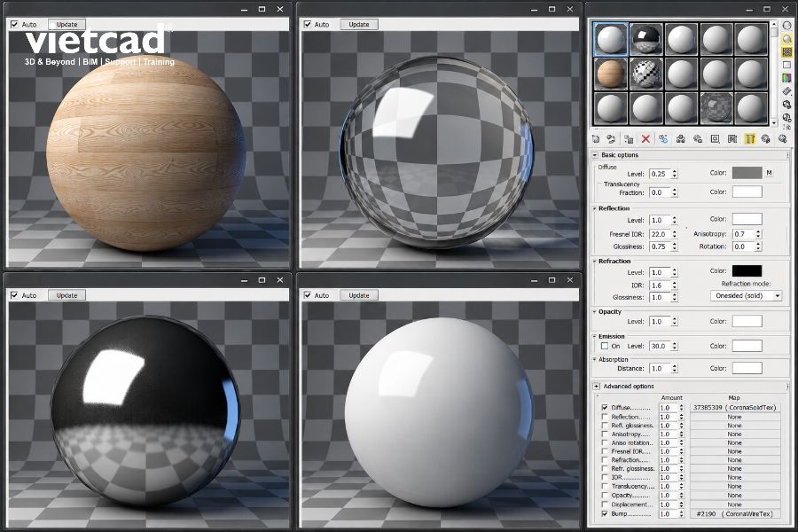Viewport: 798px width, 532px height.
Task: Toggle Show Shaded Material in Viewport icon
Action: pos(732,139)
